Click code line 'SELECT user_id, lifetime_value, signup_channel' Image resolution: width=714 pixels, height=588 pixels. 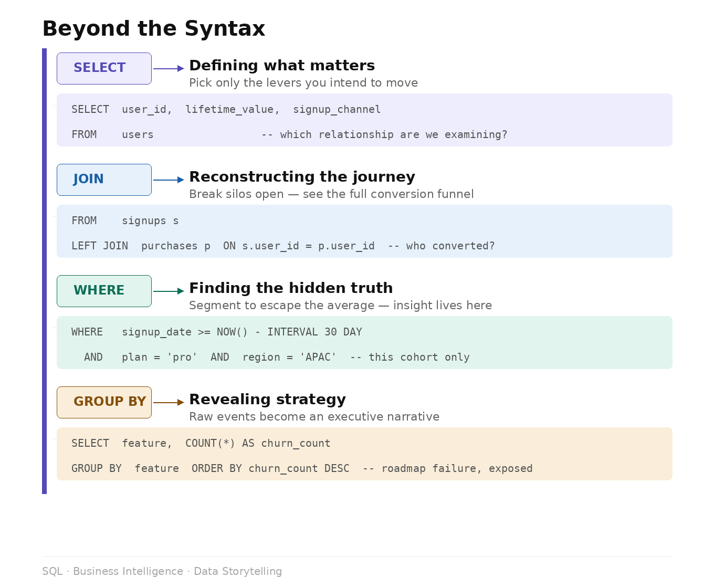[226, 109]
